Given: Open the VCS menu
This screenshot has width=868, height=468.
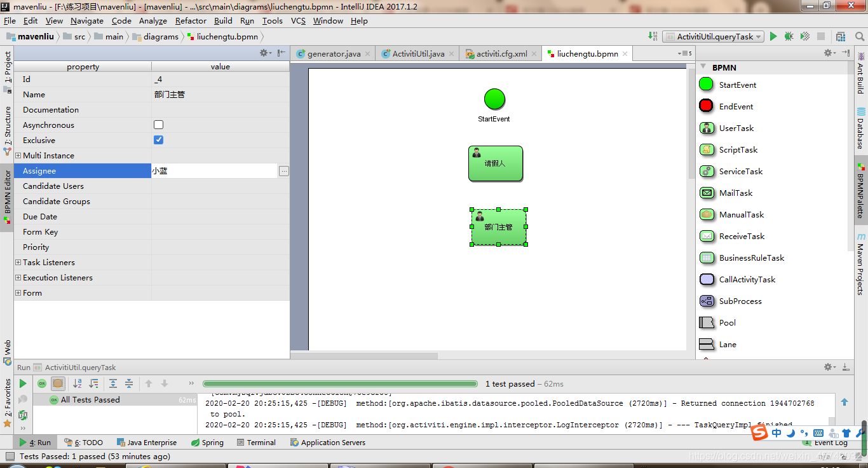Looking at the screenshot, I should point(298,20).
